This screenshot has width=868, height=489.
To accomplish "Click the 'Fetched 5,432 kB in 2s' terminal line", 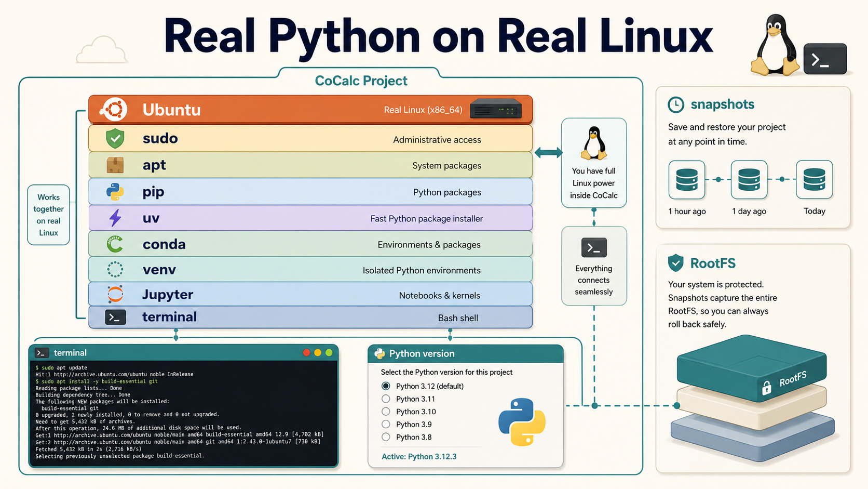I will 88,449.
